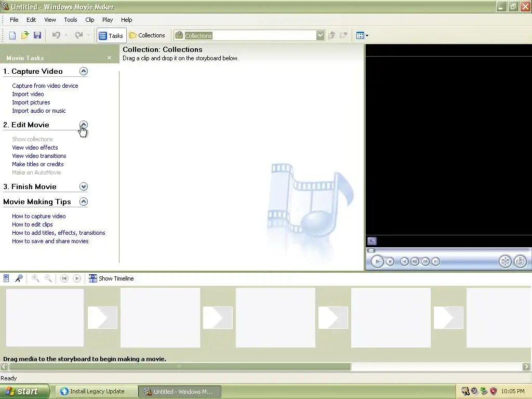Open the Help menu
Image resolution: width=532 pixels, height=399 pixels.
click(x=127, y=20)
